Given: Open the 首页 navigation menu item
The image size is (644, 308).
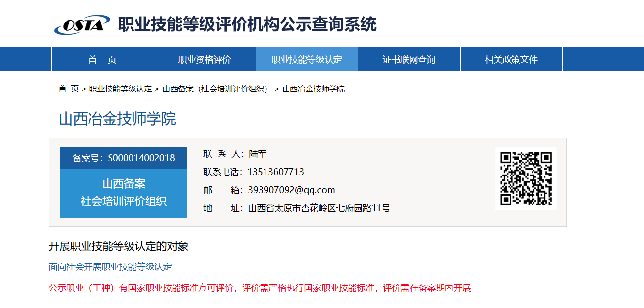Looking at the screenshot, I should pos(103,60).
